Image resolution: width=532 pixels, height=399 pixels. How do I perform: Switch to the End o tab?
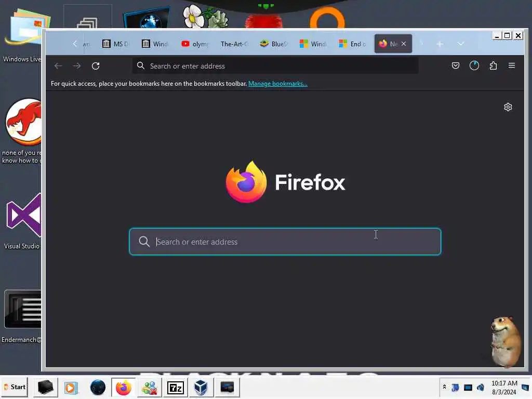coord(352,44)
